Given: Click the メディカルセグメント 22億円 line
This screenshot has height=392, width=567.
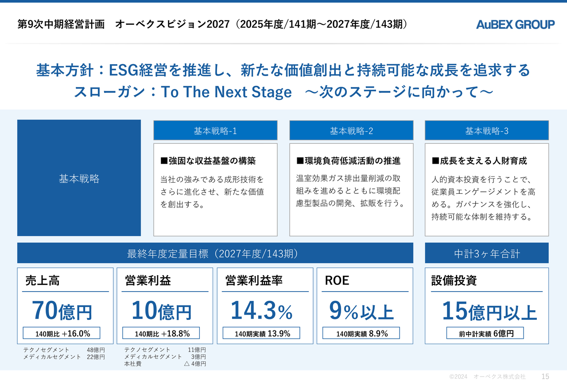Looking at the screenshot, I should (64, 357).
